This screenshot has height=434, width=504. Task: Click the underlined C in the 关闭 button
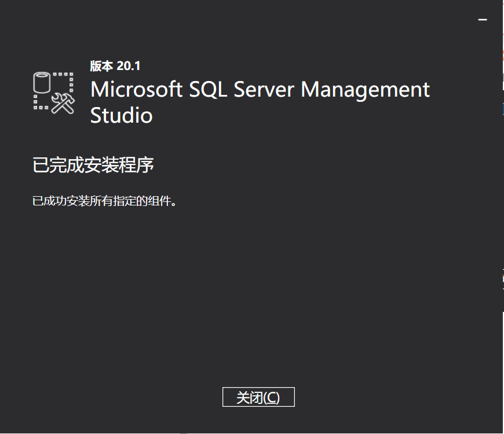coord(272,398)
